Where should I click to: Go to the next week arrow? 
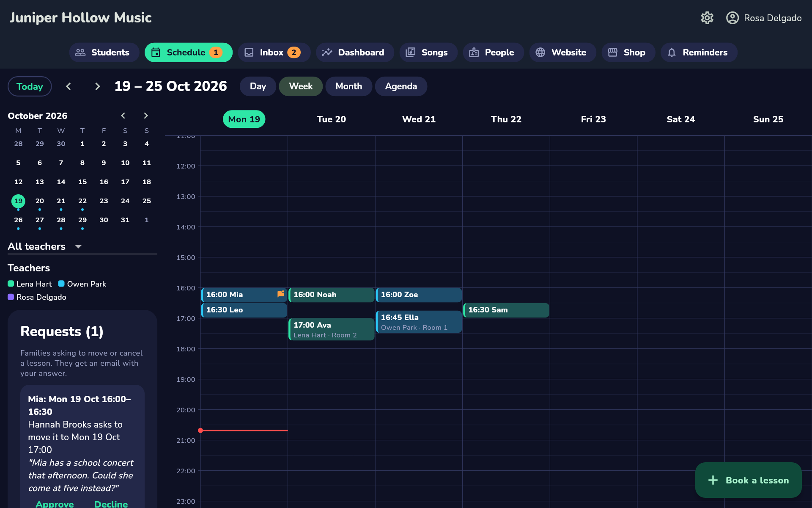tap(97, 86)
